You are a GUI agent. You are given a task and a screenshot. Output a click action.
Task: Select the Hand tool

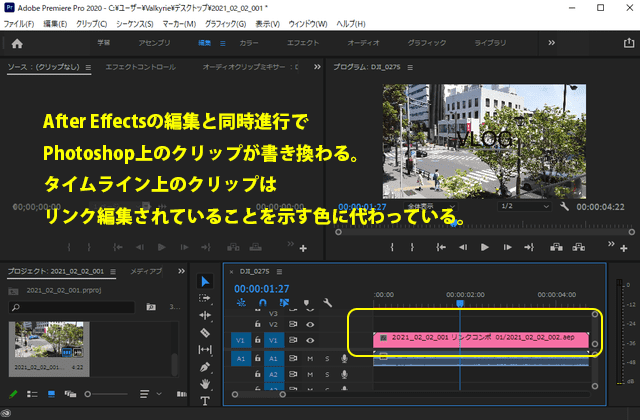point(205,384)
